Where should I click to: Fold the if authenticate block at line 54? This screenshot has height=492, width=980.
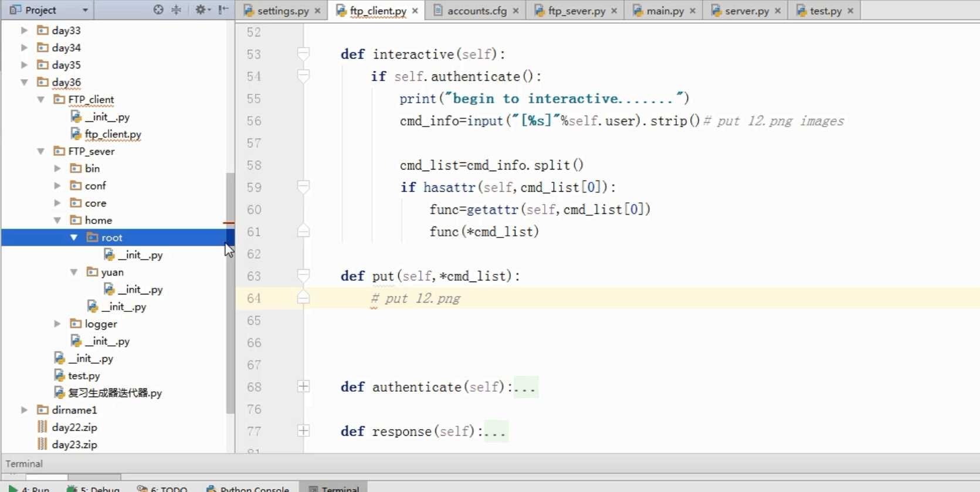[x=303, y=76]
